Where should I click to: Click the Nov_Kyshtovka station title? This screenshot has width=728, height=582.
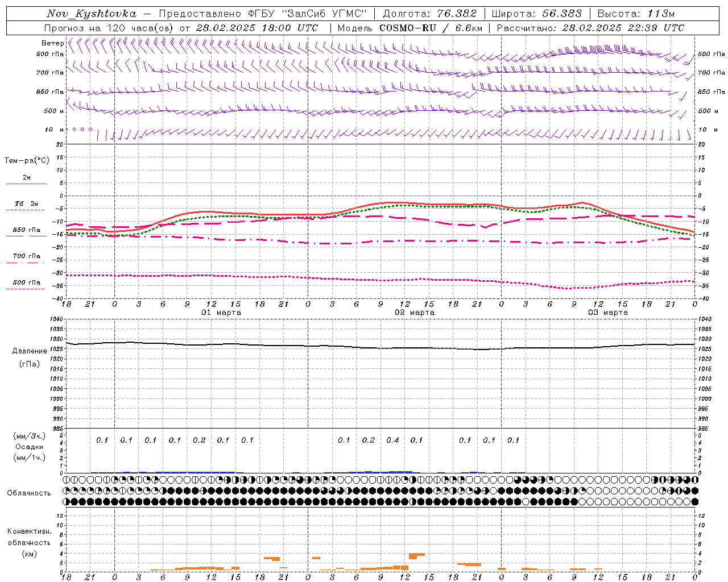coord(92,14)
